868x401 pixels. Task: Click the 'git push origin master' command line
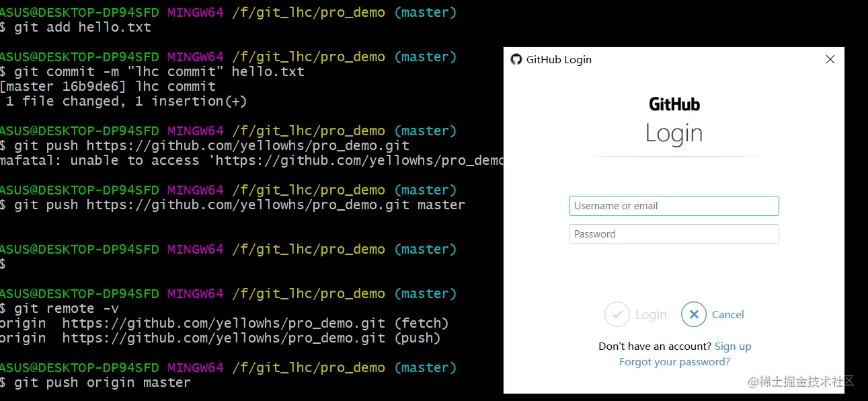point(95,382)
